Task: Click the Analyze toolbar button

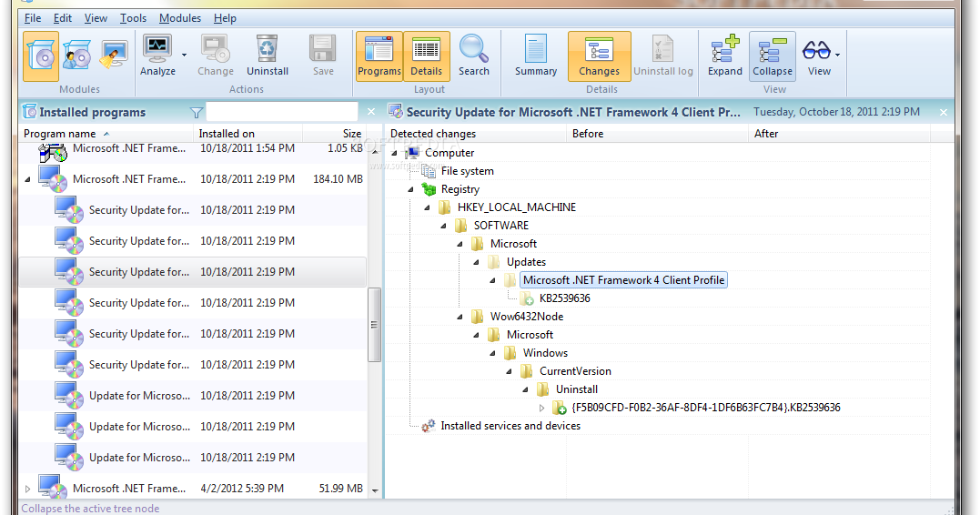Action: 157,56
